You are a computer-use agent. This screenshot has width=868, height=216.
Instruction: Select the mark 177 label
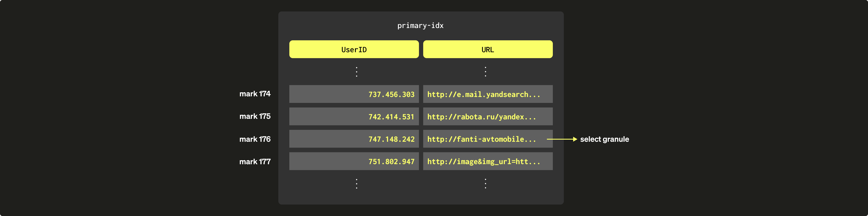[255, 162]
